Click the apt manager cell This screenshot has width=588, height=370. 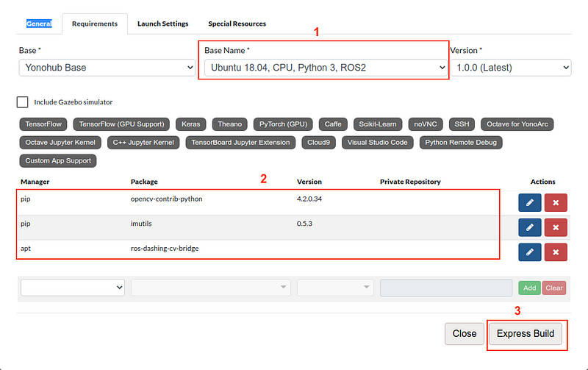point(26,249)
